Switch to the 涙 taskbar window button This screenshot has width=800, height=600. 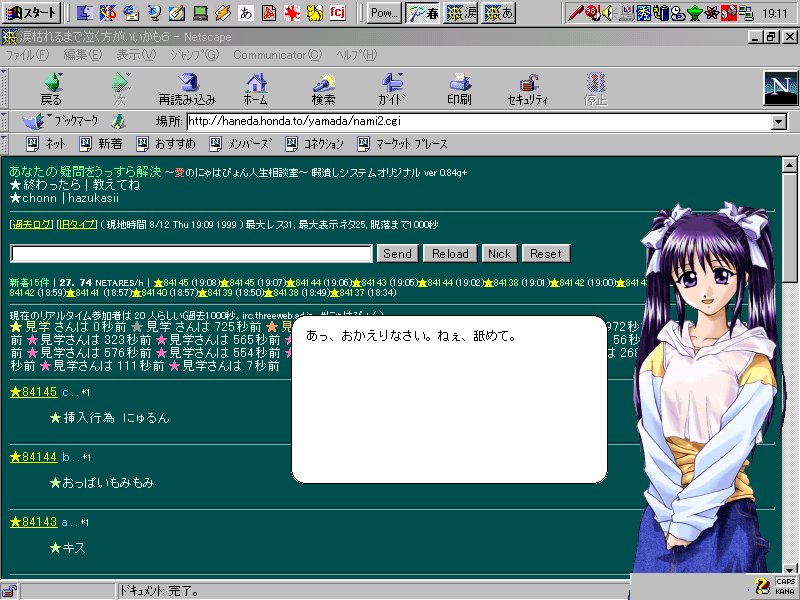pos(461,13)
